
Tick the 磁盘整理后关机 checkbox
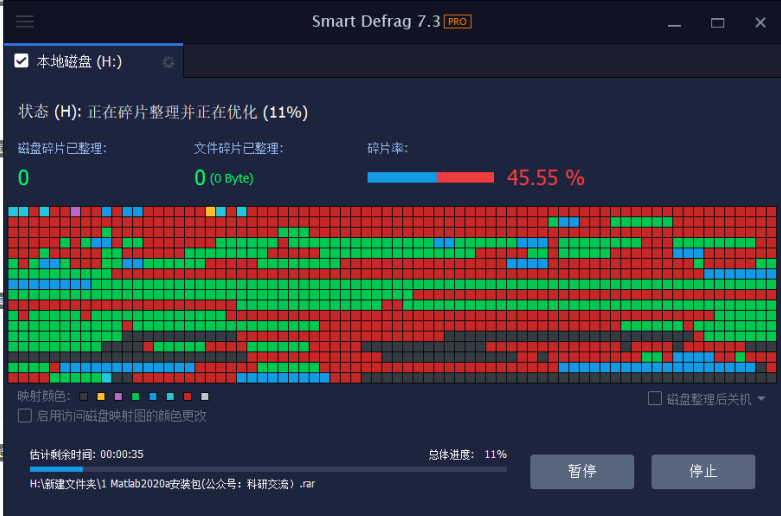click(x=654, y=398)
